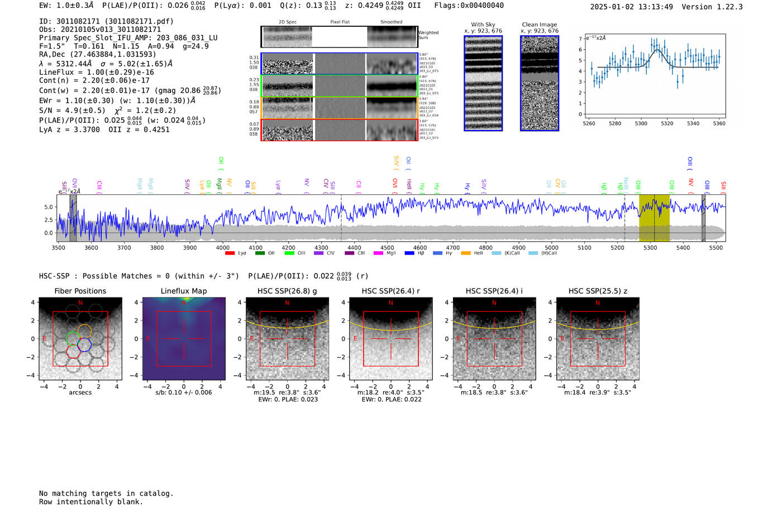Click the orange fiber circle in Fiber Positions
The width and height of the screenshot is (782, 532).
coord(84,331)
